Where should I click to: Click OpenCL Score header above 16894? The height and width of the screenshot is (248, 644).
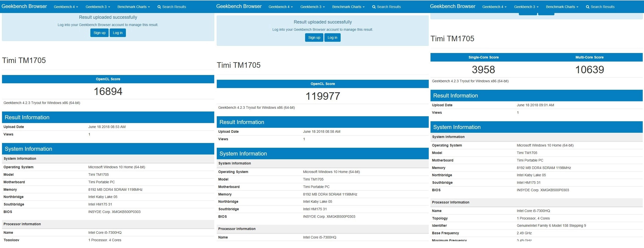[108, 79]
